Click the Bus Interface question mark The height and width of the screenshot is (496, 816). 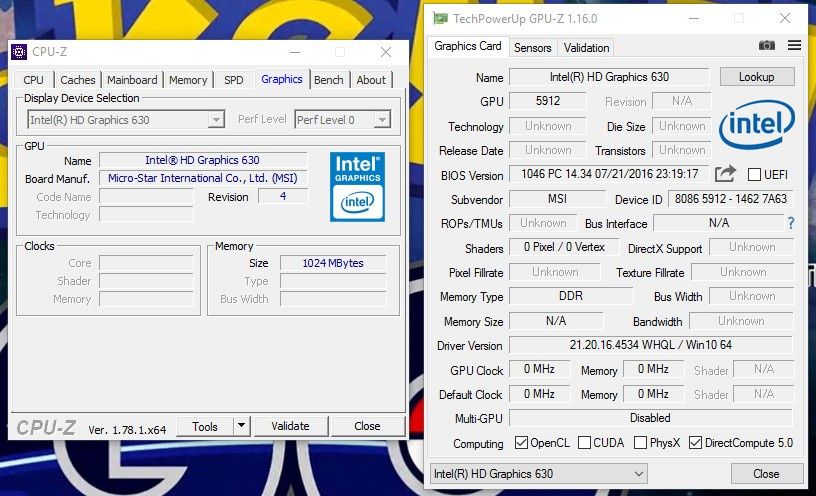click(x=791, y=223)
